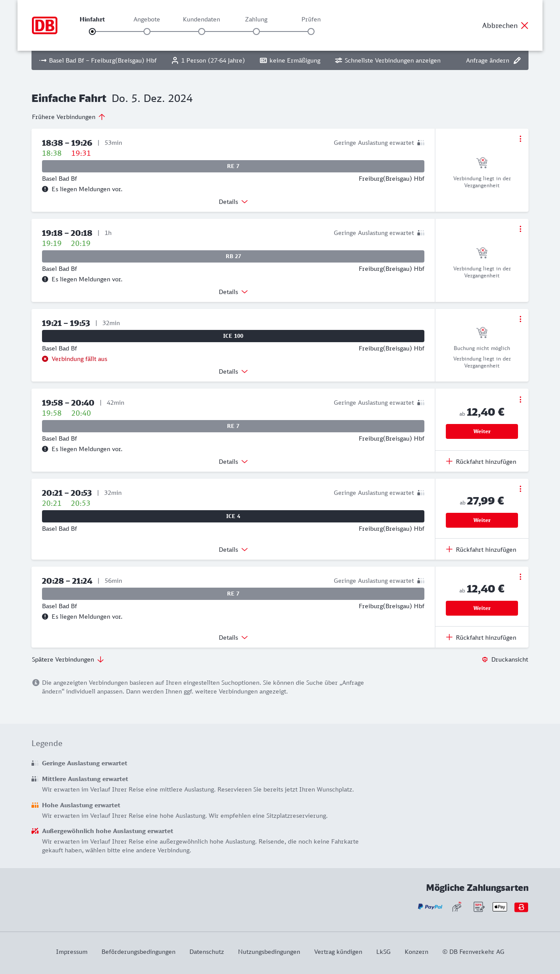
Task: Click the Druckansicht printer icon
Action: (x=485, y=659)
